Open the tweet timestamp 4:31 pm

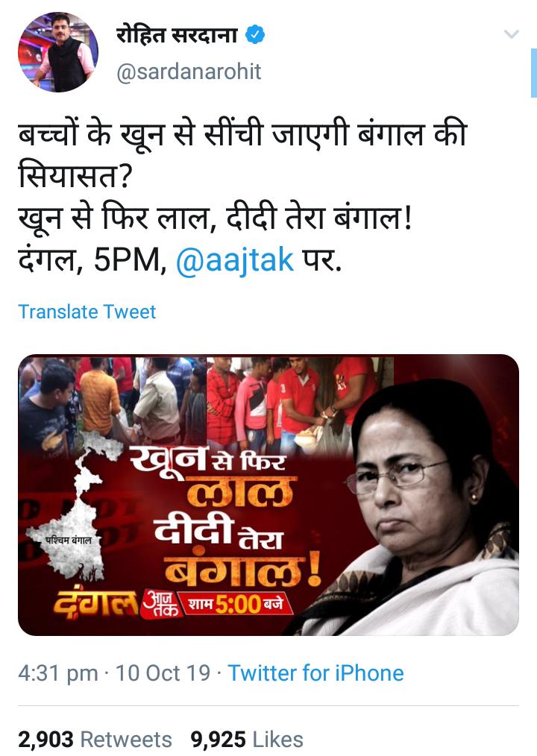pyautogui.click(x=58, y=673)
